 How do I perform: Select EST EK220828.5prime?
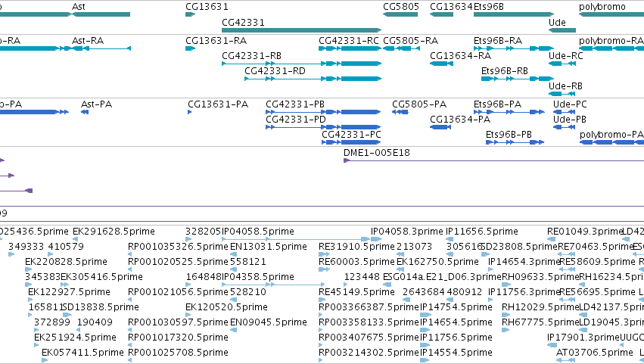pos(66,262)
